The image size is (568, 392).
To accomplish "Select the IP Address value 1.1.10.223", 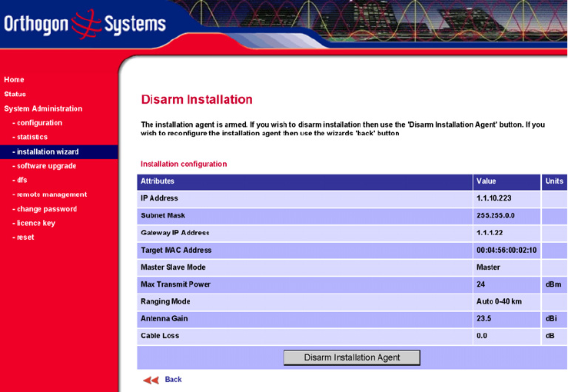I will [493, 198].
